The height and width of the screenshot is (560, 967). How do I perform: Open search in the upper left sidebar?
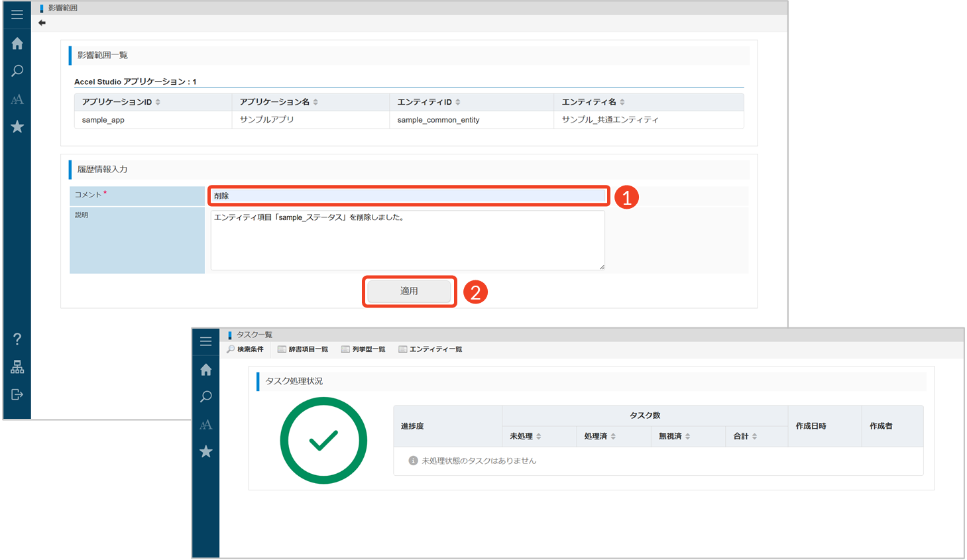coord(17,71)
